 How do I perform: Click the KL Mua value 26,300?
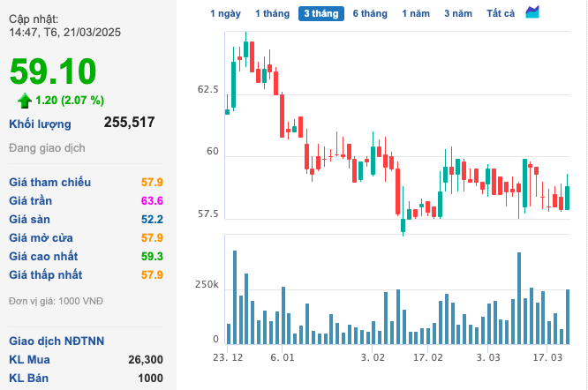(145, 359)
